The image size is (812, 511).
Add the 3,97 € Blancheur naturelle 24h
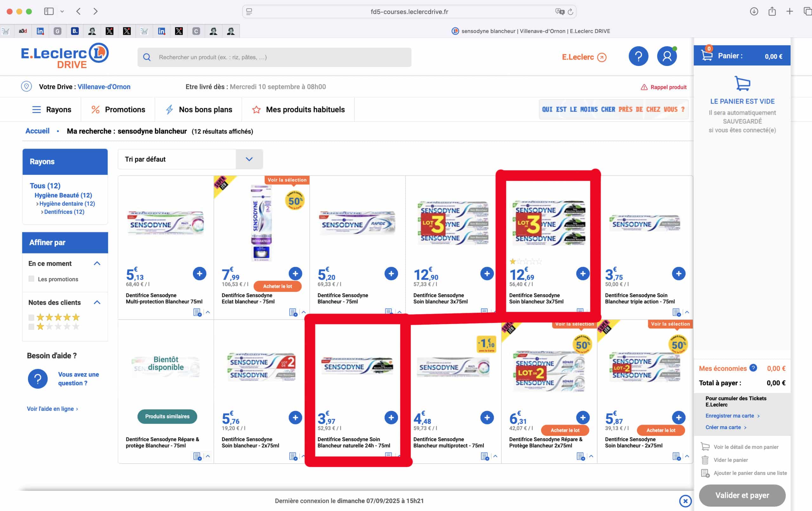click(391, 417)
